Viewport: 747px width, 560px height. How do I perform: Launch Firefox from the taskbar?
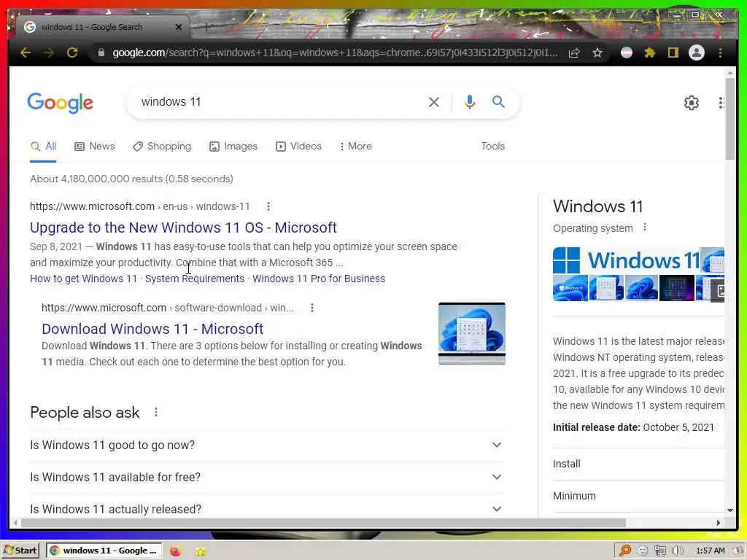pyautogui.click(x=175, y=551)
